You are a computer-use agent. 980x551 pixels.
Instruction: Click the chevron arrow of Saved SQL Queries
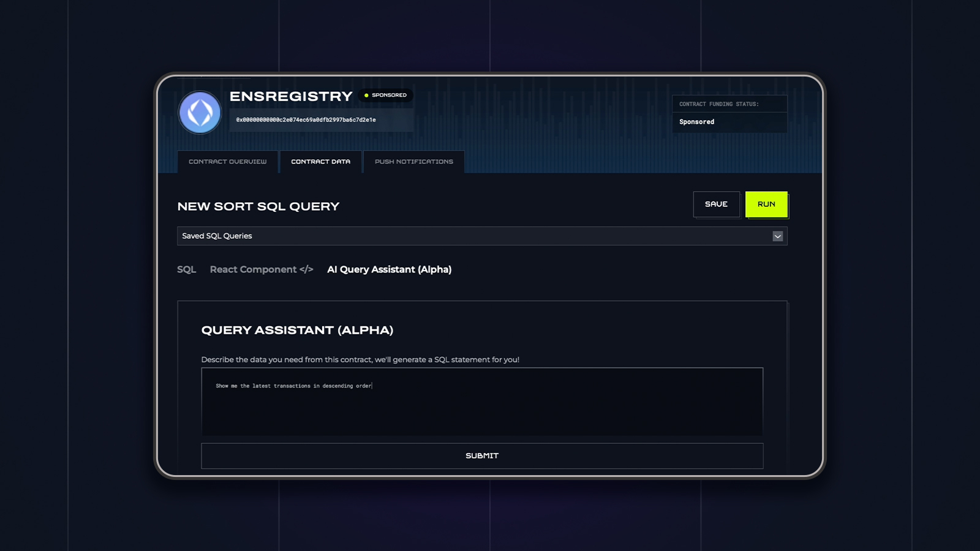pyautogui.click(x=777, y=236)
